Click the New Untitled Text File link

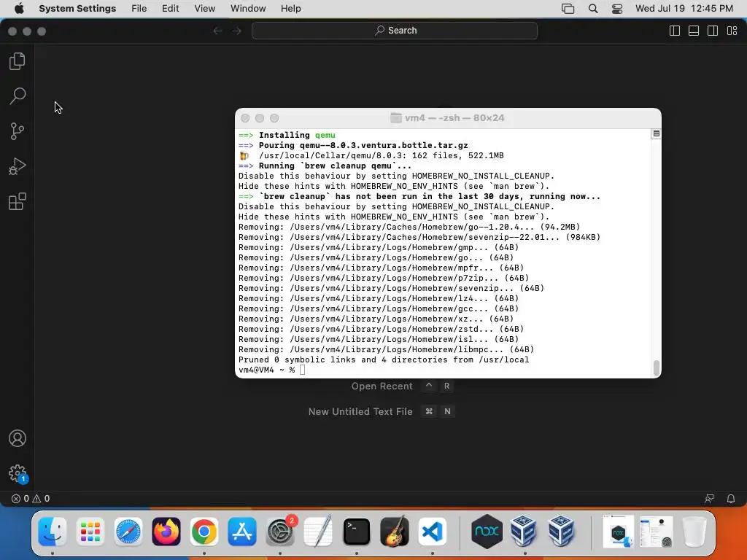pos(360,411)
